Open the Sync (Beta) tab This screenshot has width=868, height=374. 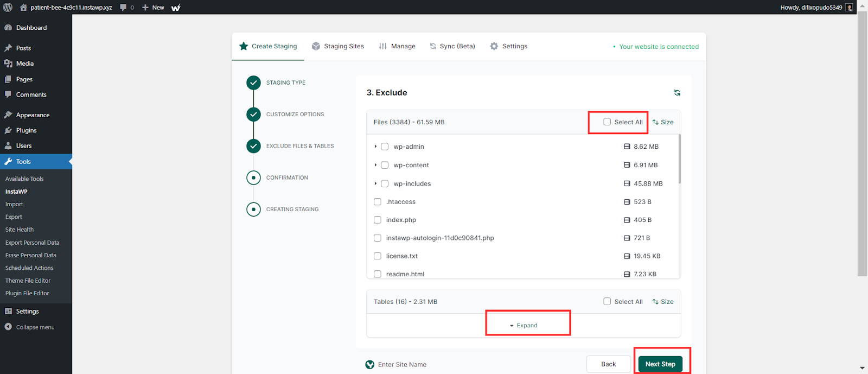point(452,46)
